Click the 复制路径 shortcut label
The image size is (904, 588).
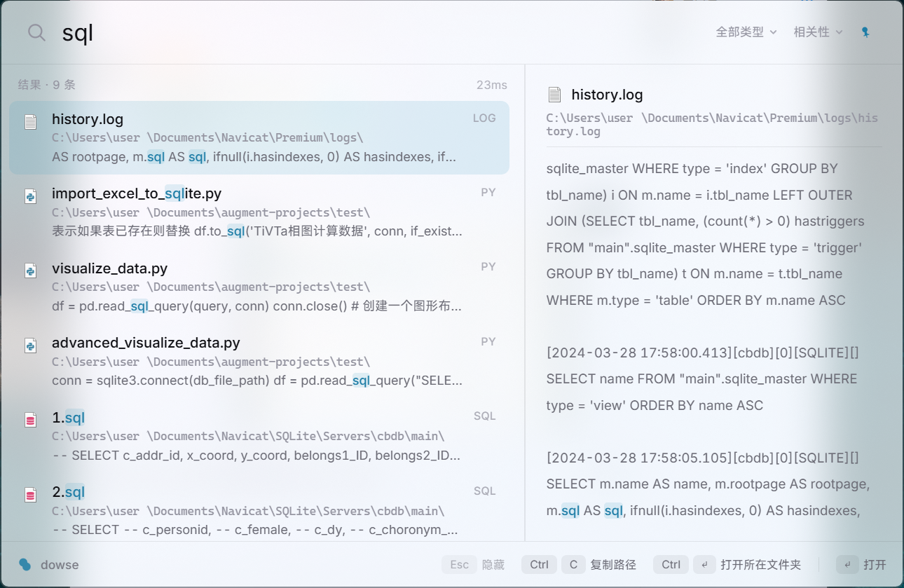coord(613,565)
